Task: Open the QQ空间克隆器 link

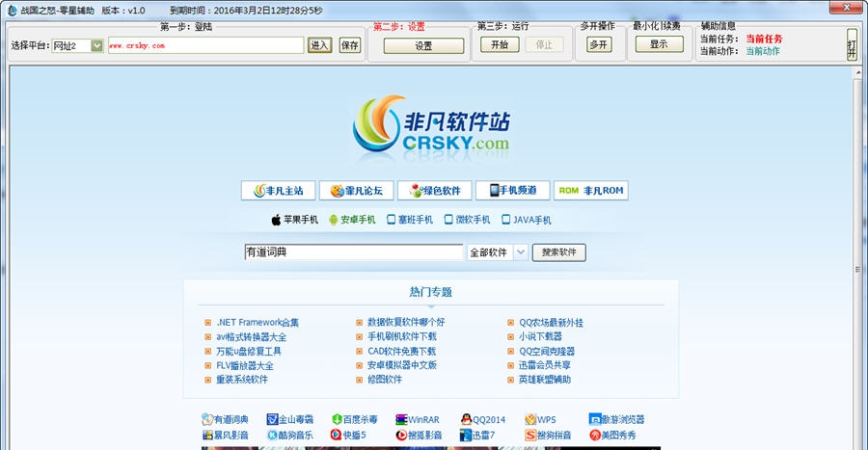Action: pyautogui.click(x=547, y=351)
